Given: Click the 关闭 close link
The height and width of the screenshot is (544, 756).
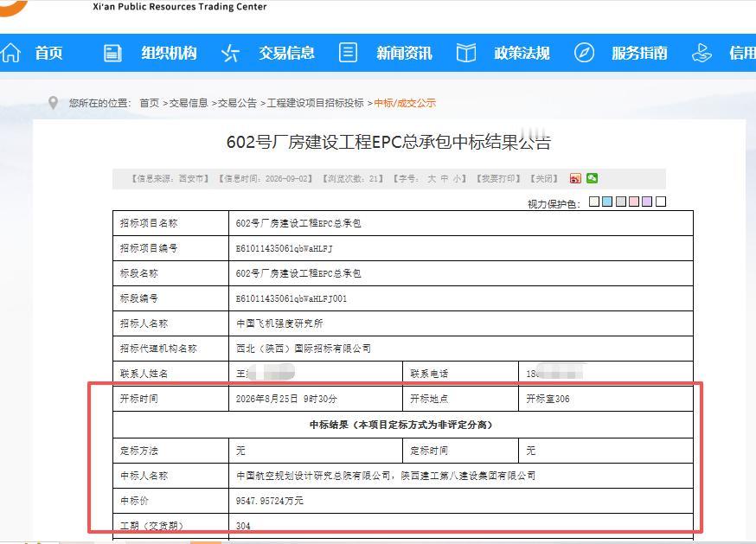Looking at the screenshot, I should click(543, 178).
